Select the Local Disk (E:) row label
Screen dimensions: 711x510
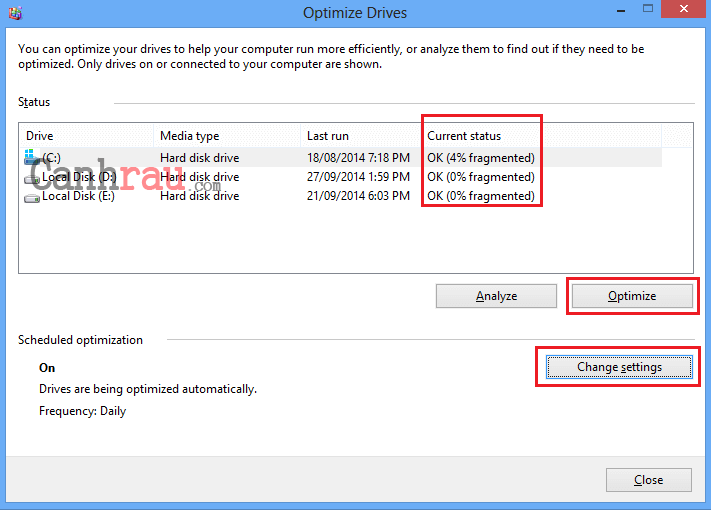78,196
